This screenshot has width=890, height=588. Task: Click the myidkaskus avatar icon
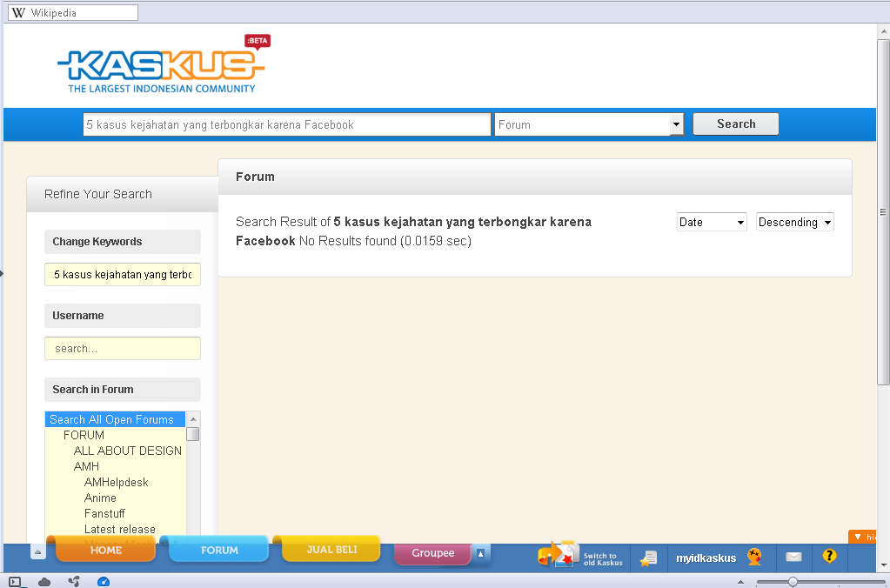tap(754, 557)
